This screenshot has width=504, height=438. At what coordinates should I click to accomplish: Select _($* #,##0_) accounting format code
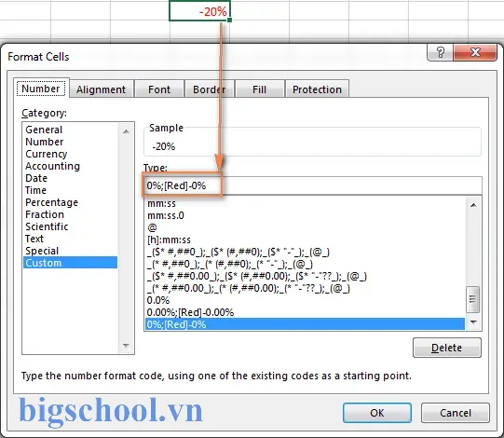tap(305, 252)
